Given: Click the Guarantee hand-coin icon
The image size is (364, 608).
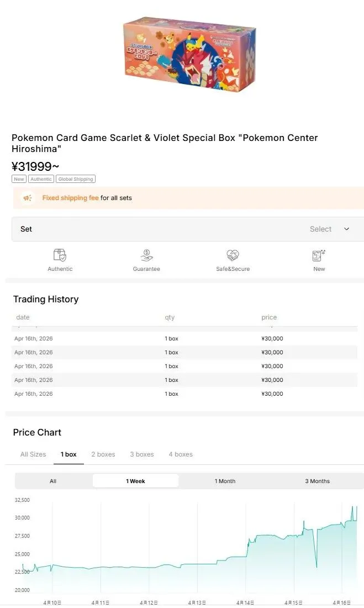Looking at the screenshot, I should [x=146, y=255].
